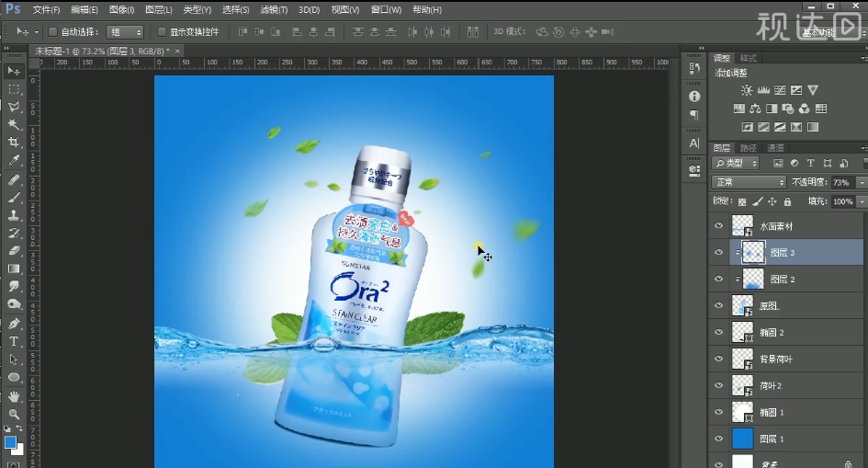Open the opacity slider arrow

click(x=862, y=182)
